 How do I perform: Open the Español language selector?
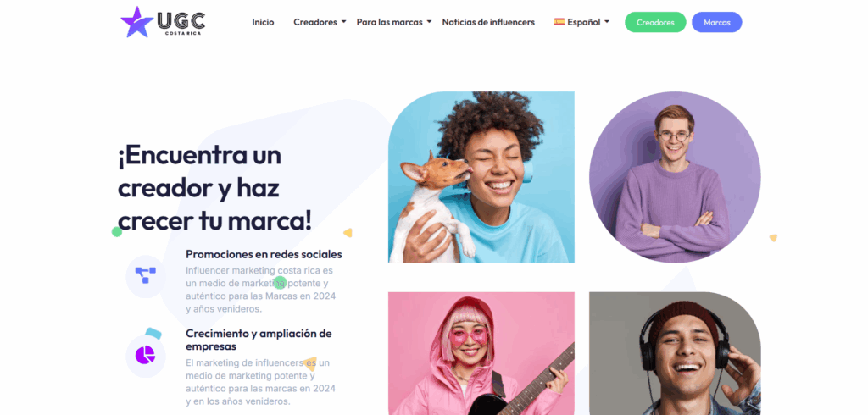click(x=581, y=22)
